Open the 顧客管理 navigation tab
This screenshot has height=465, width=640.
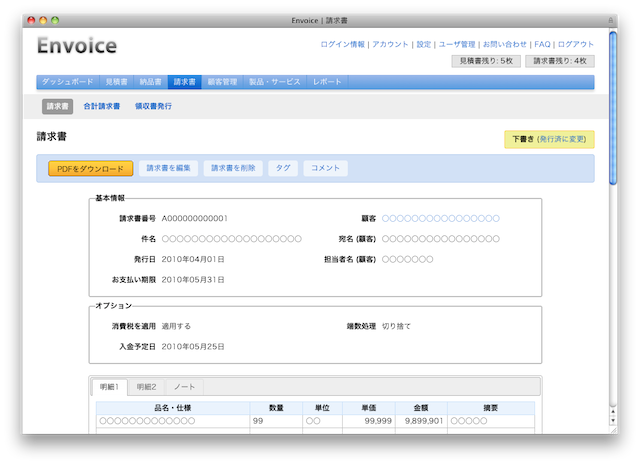tap(221, 82)
